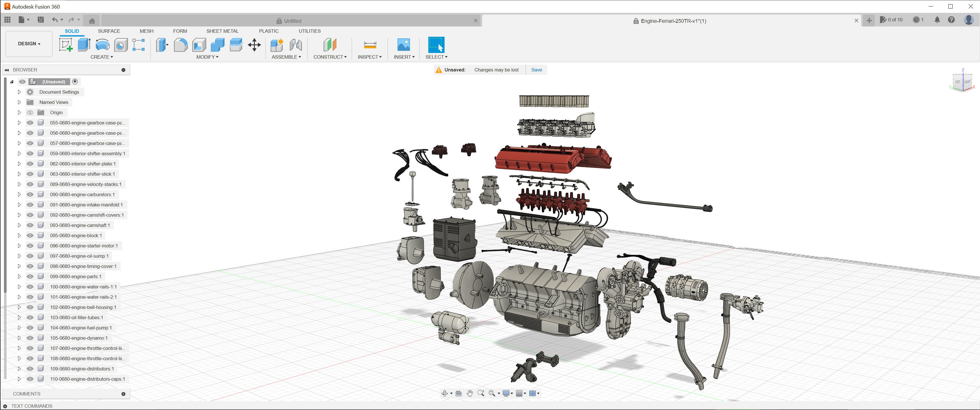The height and width of the screenshot is (410, 980).
Task: Click the New Component assemble icon
Action: [277, 45]
